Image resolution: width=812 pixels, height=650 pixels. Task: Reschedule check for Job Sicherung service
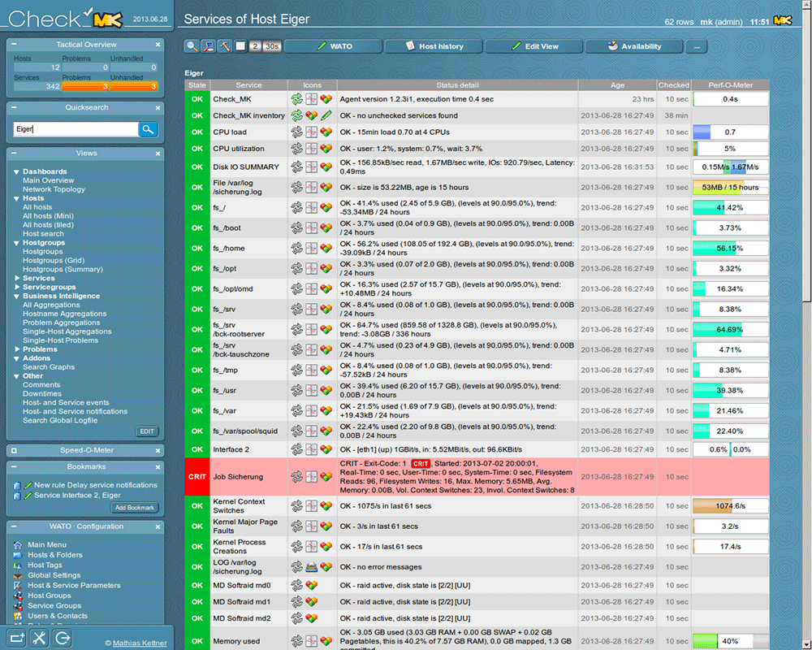(296, 476)
